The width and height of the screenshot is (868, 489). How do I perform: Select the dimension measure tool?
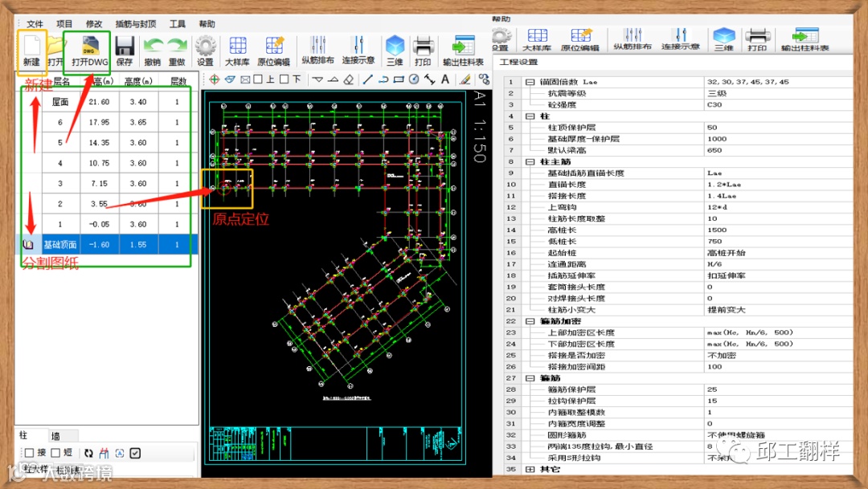[429, 79]
